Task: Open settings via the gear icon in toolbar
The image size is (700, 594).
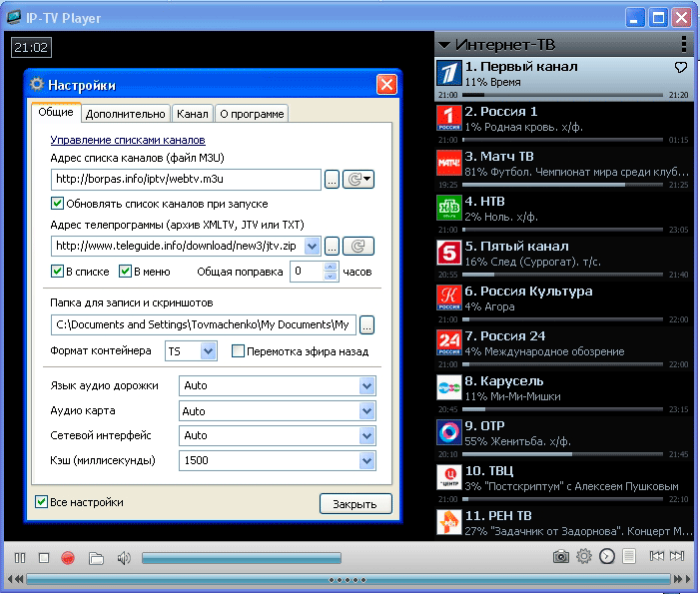Action: [x=583, y=556]
